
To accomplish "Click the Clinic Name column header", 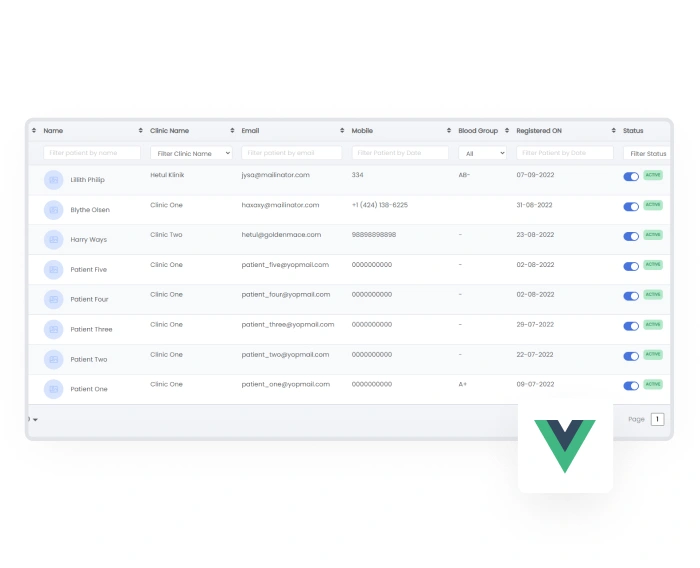I will point(170,131).
